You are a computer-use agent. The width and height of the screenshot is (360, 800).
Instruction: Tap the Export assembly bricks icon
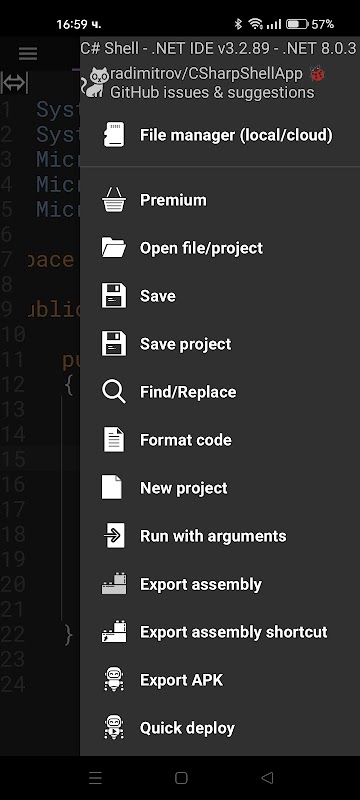pos(114,584)
